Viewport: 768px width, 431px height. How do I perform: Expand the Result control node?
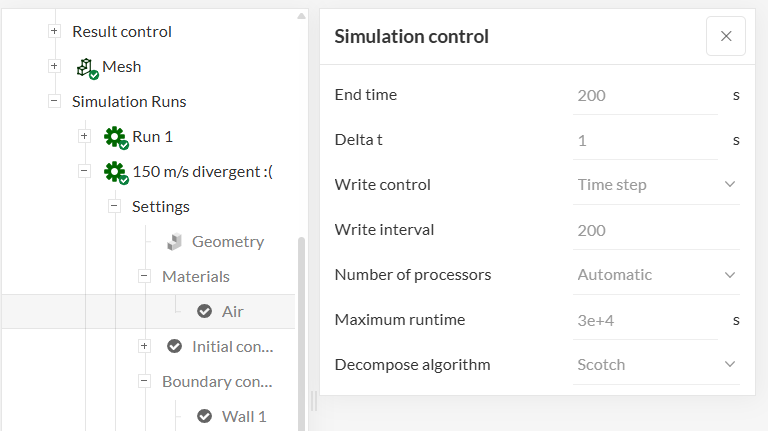[54, 32]
